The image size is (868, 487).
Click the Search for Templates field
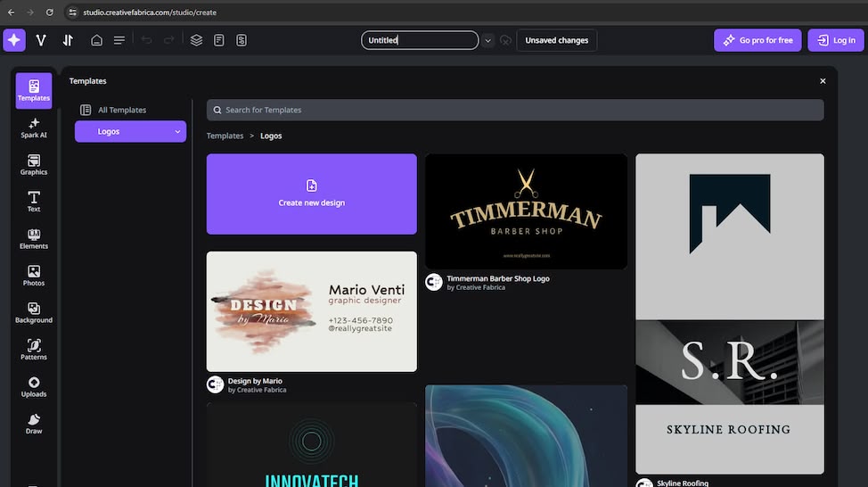[x=515, y=110]
